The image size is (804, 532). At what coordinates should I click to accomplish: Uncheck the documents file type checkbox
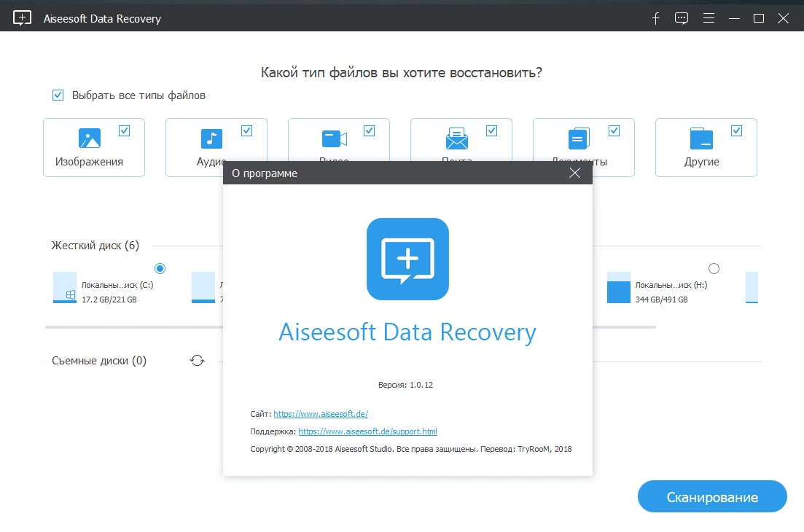[614, 130]
